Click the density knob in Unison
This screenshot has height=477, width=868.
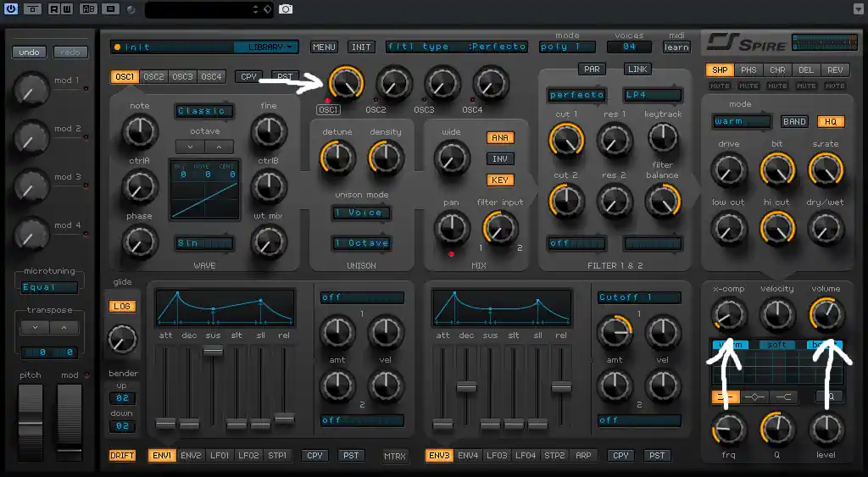(386, 158)
